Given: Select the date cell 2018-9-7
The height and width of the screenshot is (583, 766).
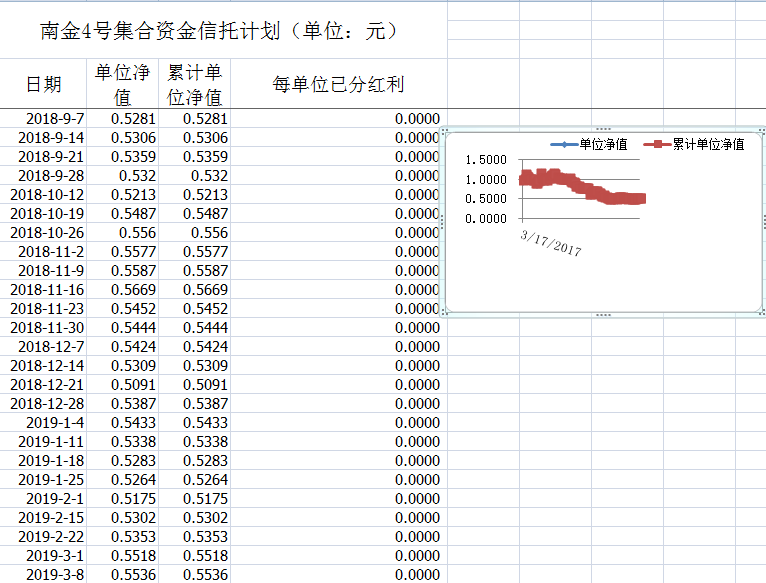Looking at the screenshot, I should coord(43,118).
